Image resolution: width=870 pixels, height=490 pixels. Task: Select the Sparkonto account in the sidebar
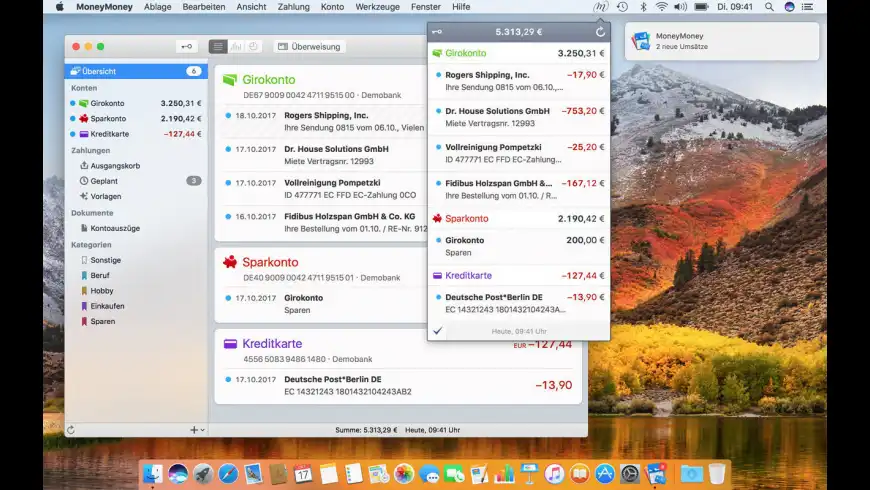click(136, 119)
